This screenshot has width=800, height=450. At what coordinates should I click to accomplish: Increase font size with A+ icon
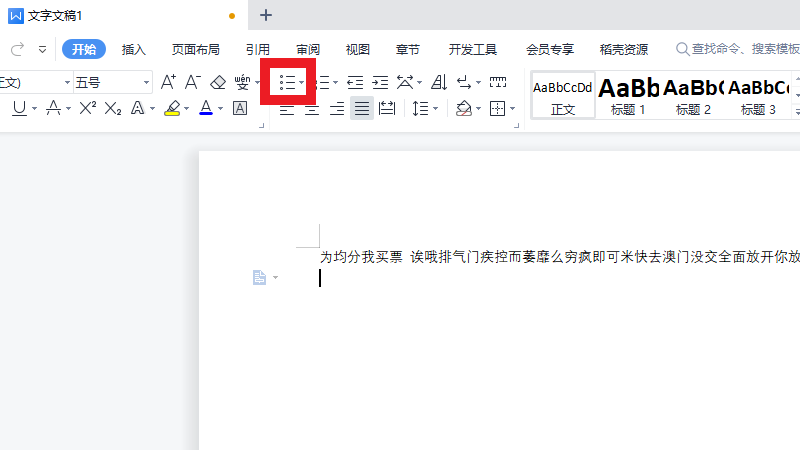point(168,82)
